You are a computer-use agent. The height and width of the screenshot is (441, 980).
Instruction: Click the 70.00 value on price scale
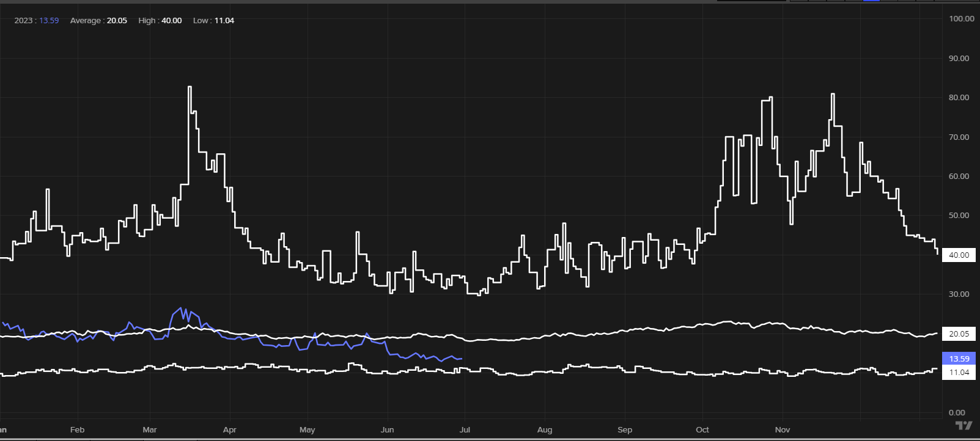959,137
